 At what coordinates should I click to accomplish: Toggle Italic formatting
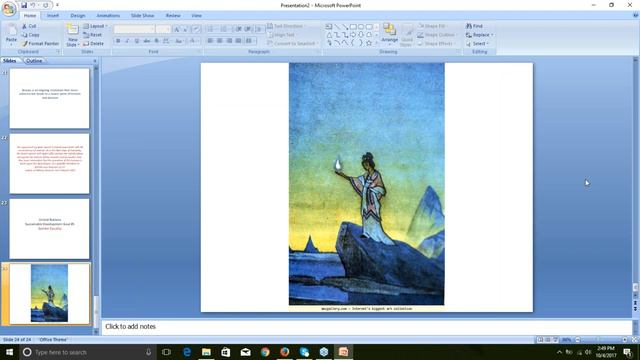click(127, 41)
